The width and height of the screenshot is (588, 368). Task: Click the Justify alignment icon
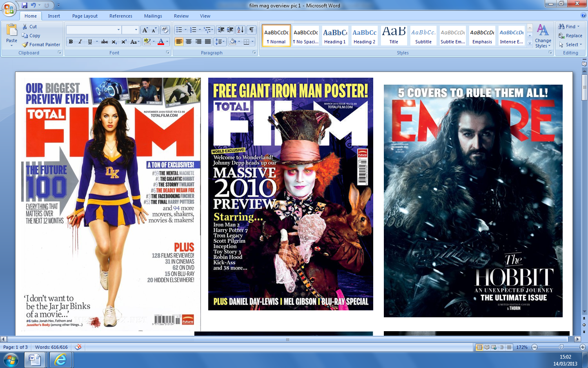tap(208, 42)
